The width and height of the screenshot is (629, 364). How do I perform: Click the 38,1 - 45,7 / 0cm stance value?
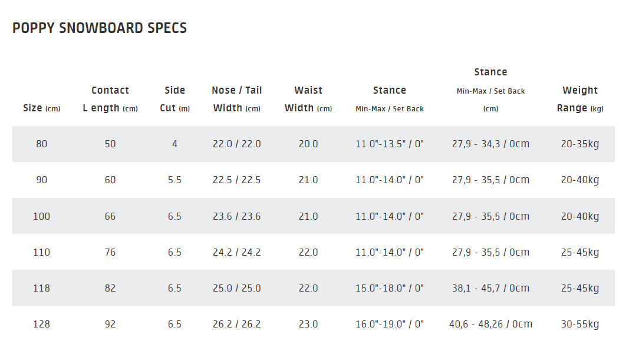(490, 288)
